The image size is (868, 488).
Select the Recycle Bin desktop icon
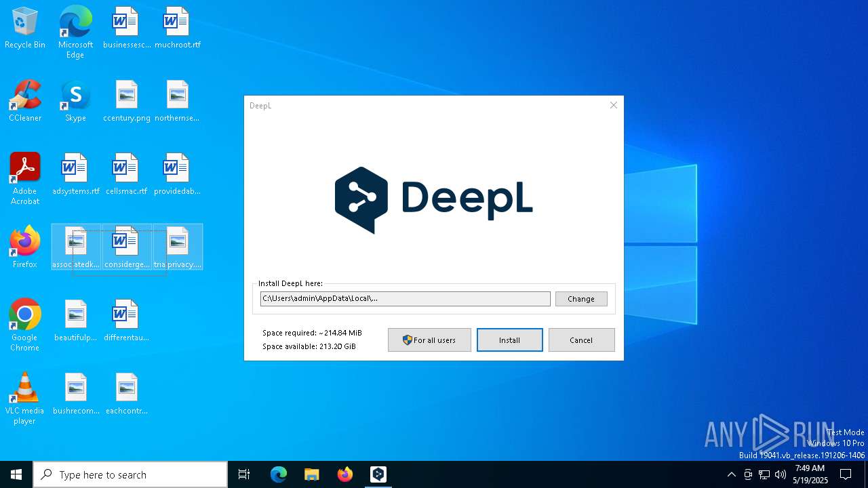(25, 28)
